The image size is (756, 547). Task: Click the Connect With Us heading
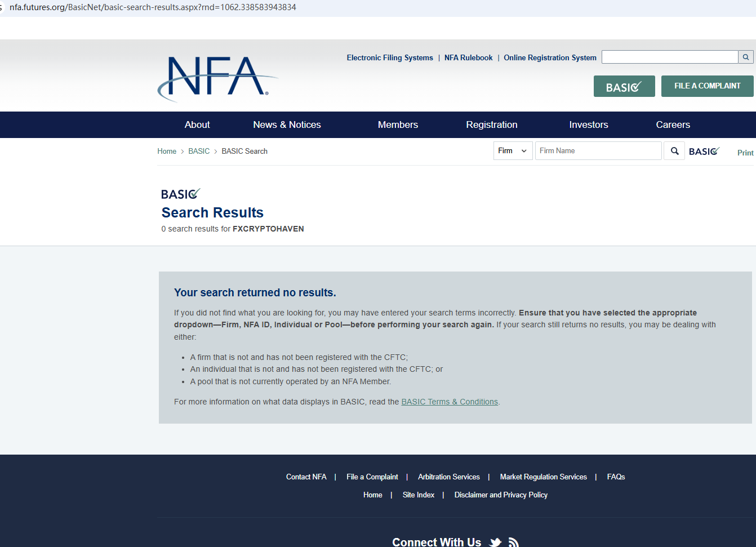437,542
